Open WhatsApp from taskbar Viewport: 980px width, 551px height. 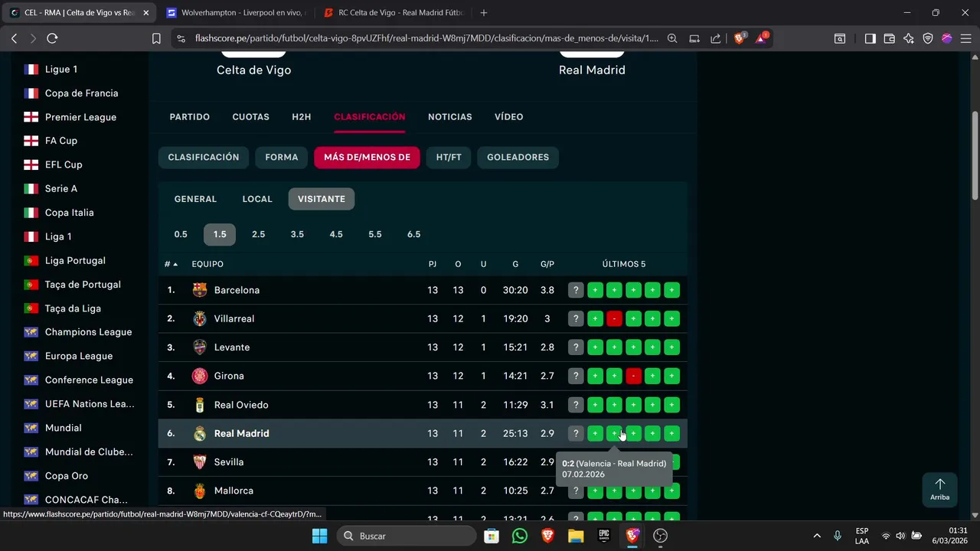coord(520,536)
